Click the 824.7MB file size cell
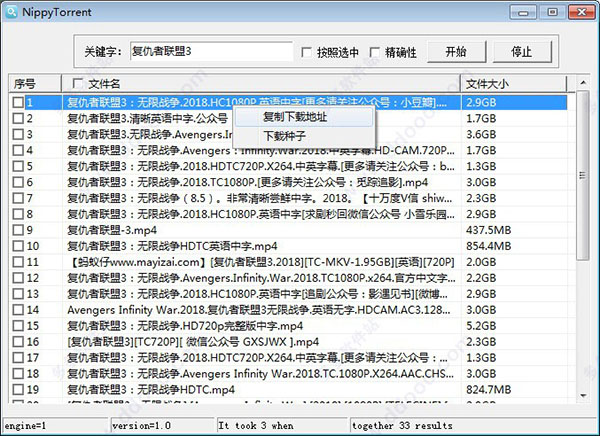The width and height of the screenshot is (600, 436). coord(489,389)
